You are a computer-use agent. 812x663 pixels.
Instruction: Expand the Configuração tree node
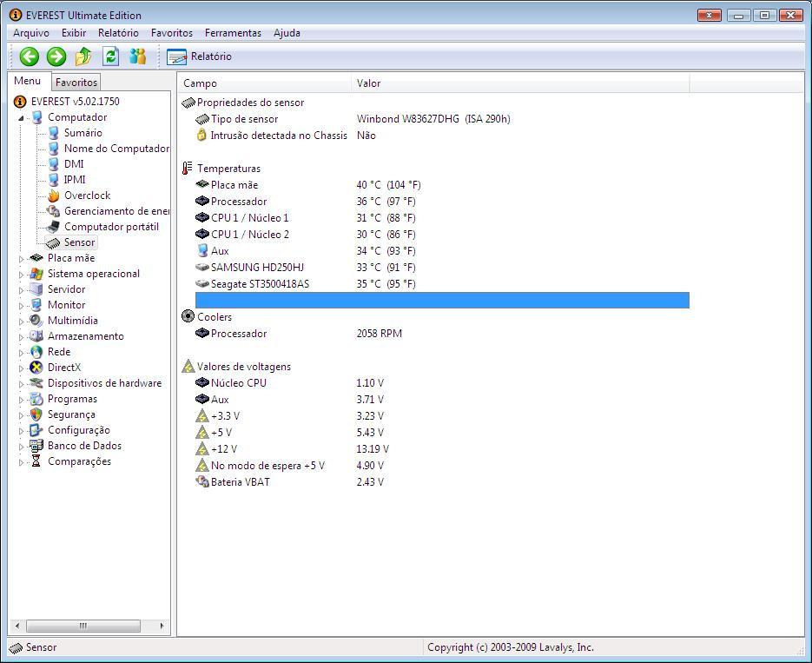coord(21,431)
